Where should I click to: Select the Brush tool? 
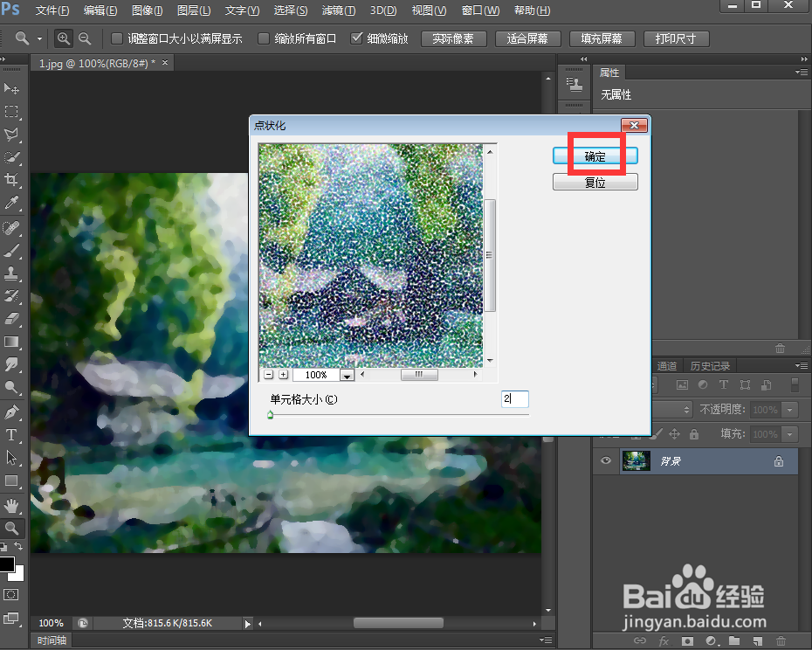point(12,250)
